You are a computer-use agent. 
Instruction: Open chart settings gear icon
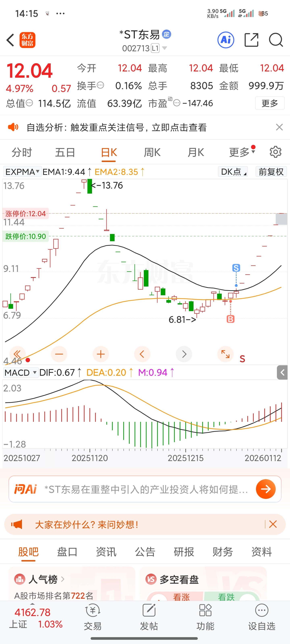(x=275, y=152)
